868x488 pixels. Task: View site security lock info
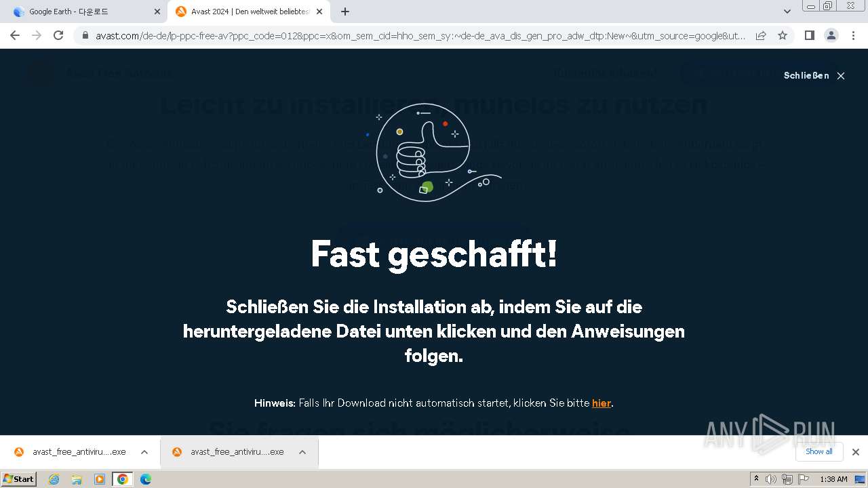tap(85, 35)
